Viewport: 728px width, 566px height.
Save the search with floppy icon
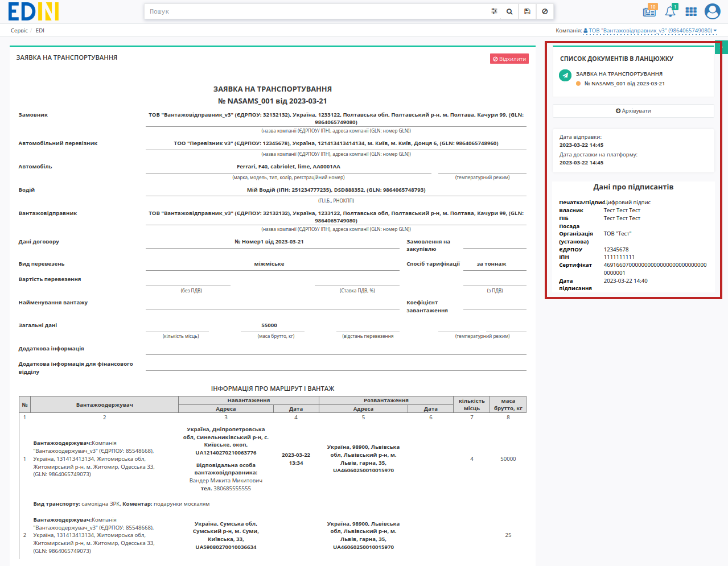point(527,11)
